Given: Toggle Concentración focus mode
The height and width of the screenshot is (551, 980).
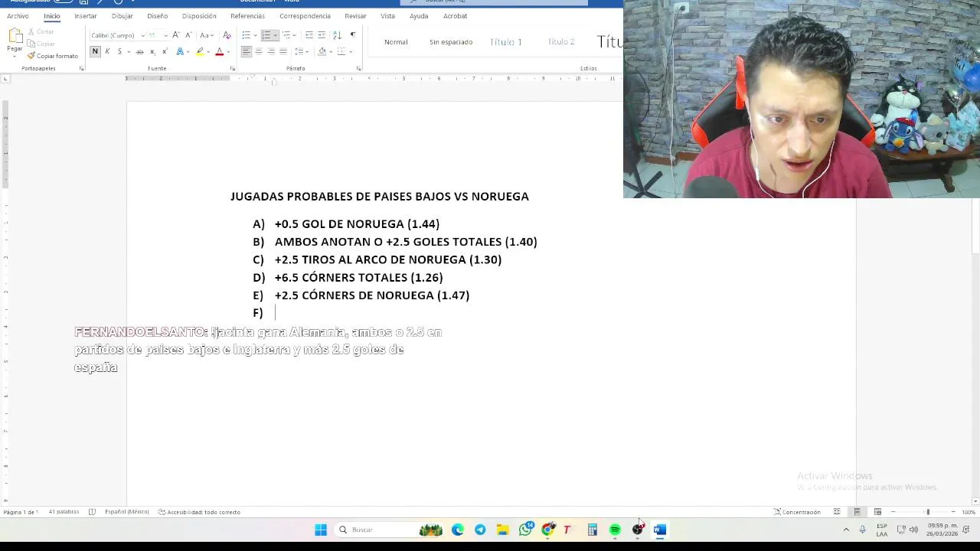Looking at the screenshot, I should click(797, 512).
